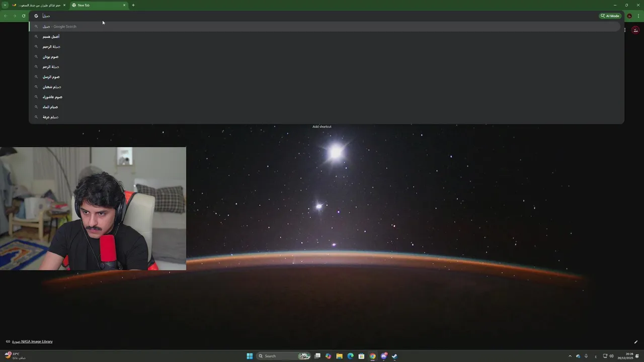
Task: Switch the keyboard input language indicator
Action: (596, 356)
